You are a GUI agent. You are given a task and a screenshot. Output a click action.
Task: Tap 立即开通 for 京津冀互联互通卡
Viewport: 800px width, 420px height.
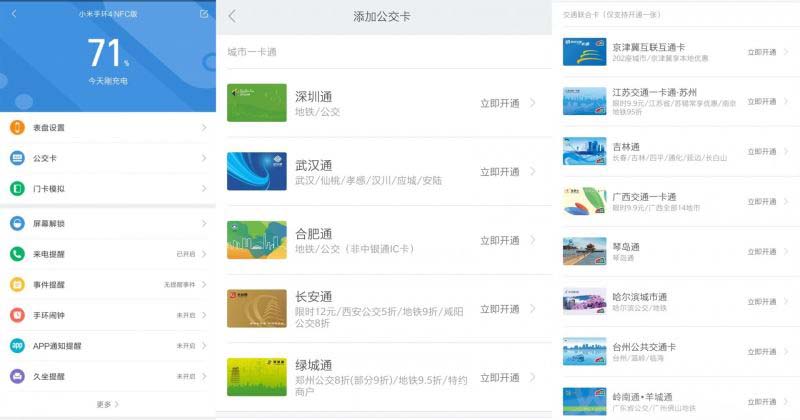tap(762, 52)
